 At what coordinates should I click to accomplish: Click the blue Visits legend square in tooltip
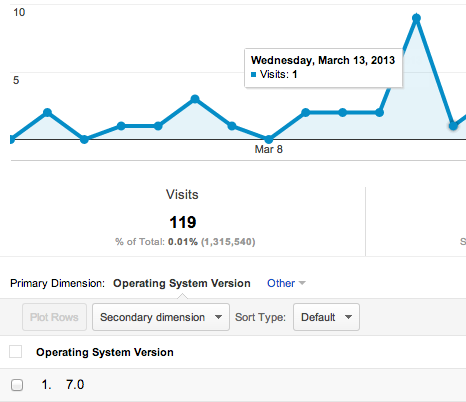[254, 74]
